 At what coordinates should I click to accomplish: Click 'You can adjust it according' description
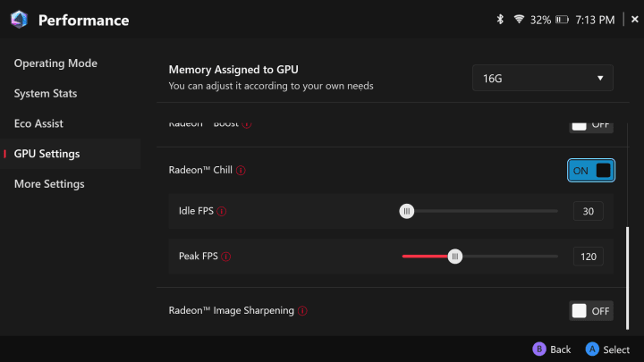click(271, 86)
